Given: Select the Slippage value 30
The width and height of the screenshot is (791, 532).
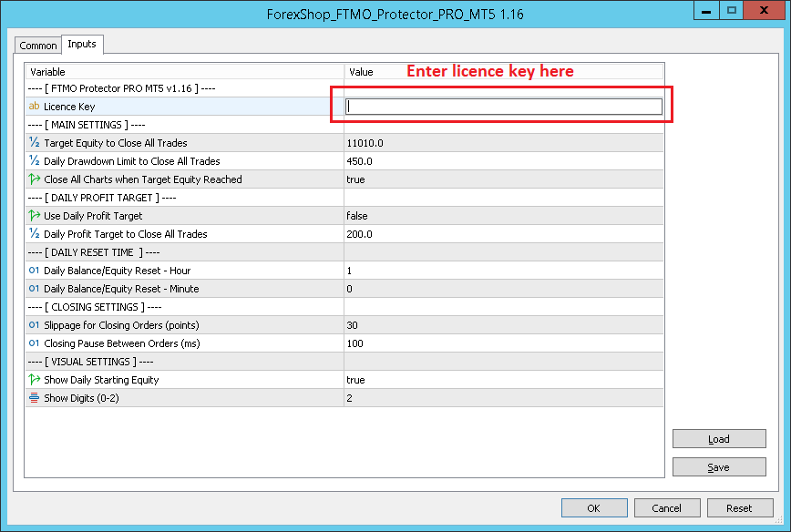Looking at the screenshot, I should coord(352,325).
